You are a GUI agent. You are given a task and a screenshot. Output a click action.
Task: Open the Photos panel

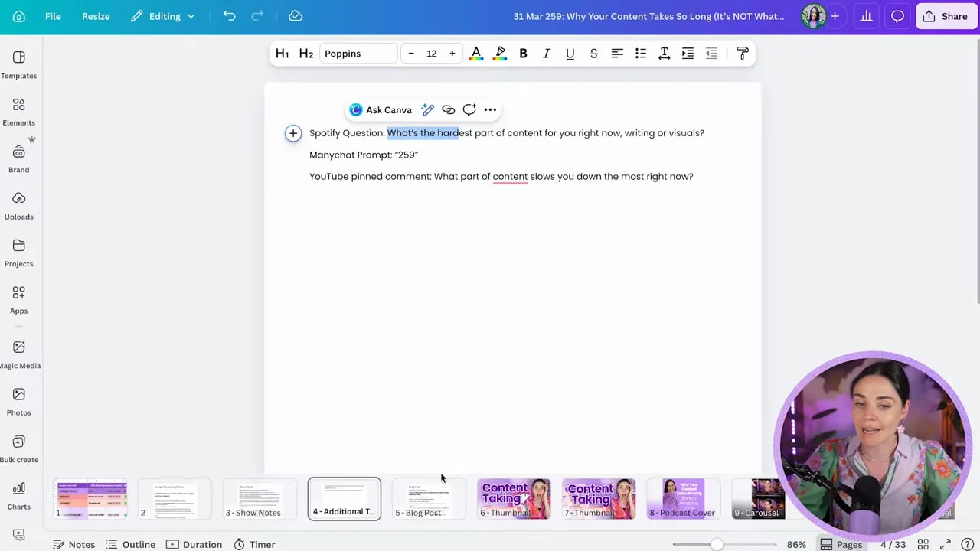coord(19,402)
